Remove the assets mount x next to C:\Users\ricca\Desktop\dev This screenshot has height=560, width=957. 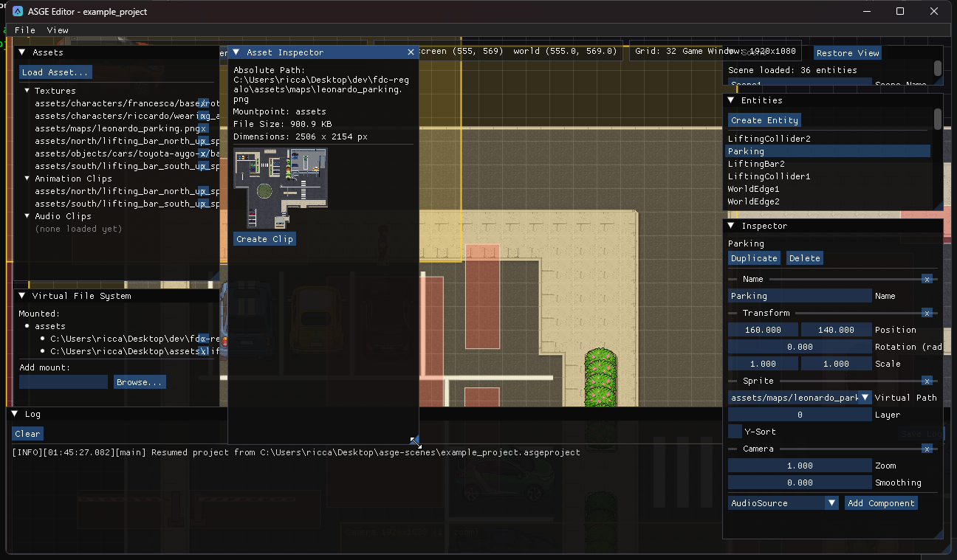point(204,339)
